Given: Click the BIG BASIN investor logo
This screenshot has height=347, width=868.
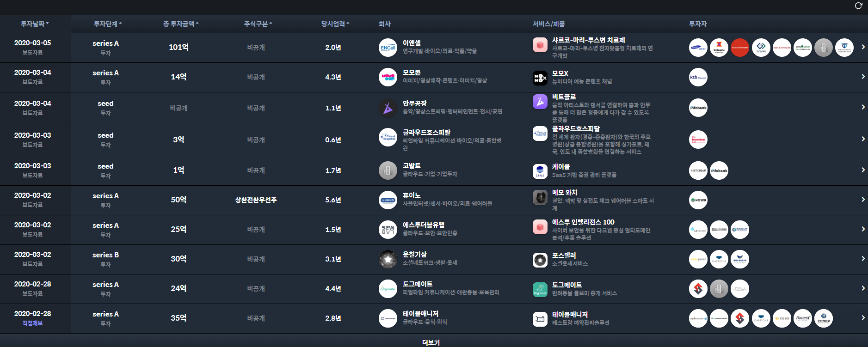Looking at the screenshot, I should pyautogui.click(x=740, y=259).
